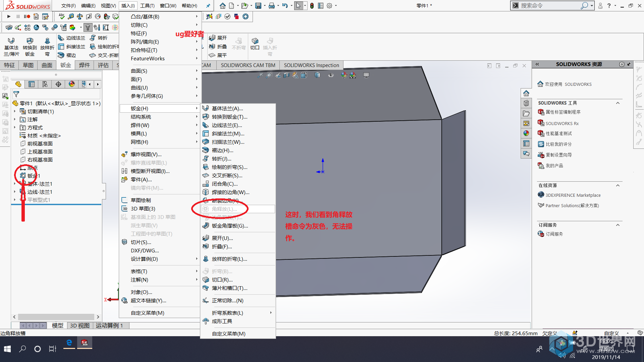The image size is (644, 362).
Task: Select the 褶边 ribbon tool
Action: (67, 55)
